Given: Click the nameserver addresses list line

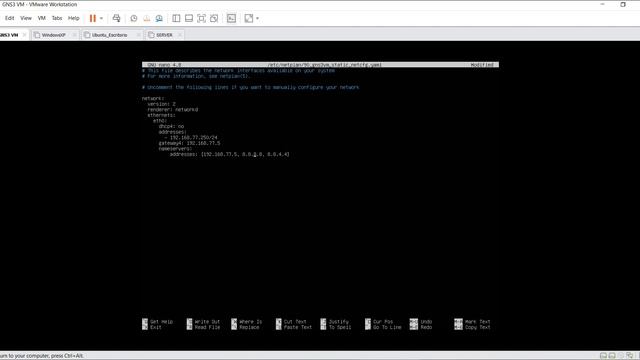Looking at the screenshot, I should coord(230,155).
